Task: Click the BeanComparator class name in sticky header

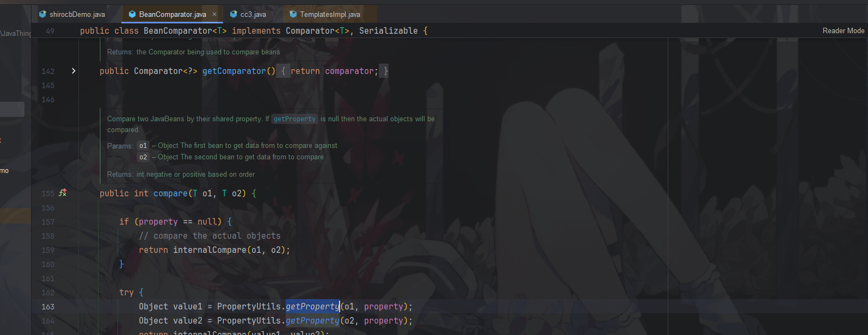Action: pyautogui.click(x=177, y=30)
